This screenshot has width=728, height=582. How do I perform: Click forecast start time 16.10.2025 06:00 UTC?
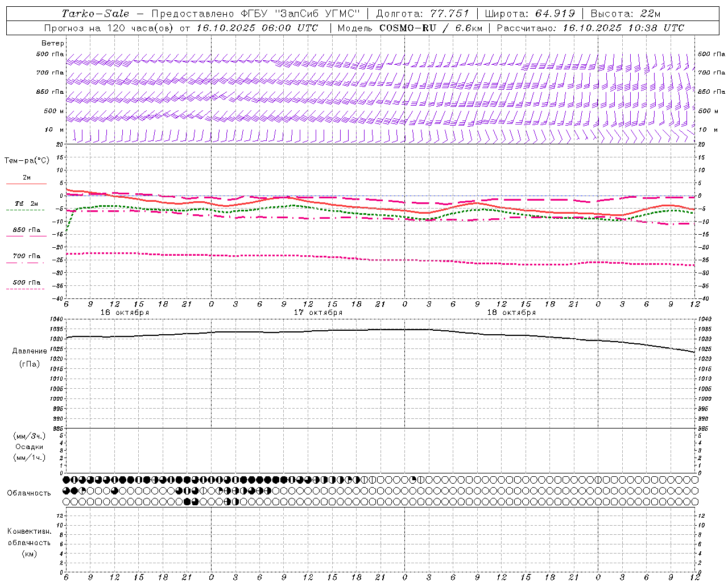pos(257,28)
